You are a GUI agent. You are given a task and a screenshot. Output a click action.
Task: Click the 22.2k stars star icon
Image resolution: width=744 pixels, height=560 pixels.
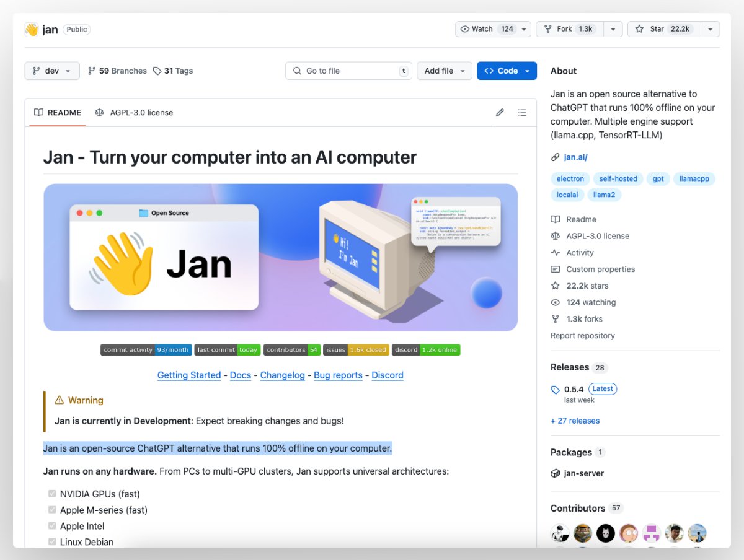pyautogui.click(x=556, y=286)
